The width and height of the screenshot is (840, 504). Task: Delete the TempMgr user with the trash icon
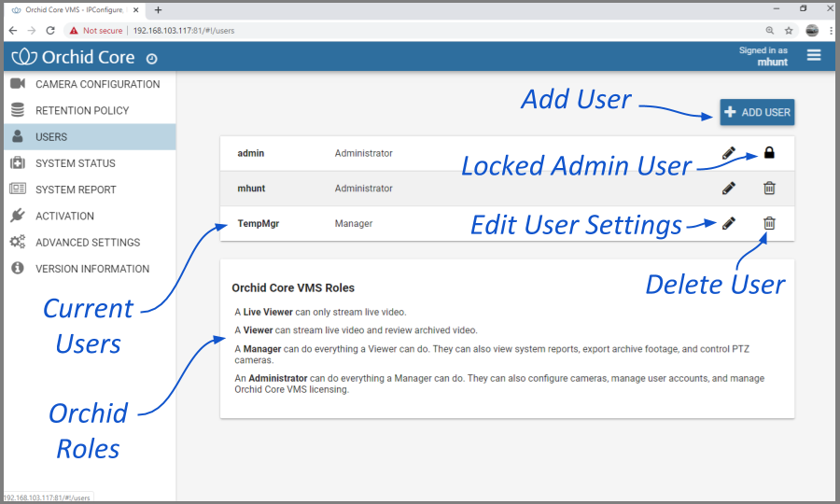(769, 223)
